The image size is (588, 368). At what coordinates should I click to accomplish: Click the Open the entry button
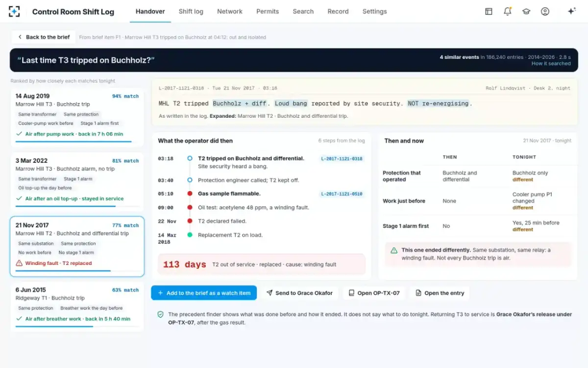coord(440,293)
